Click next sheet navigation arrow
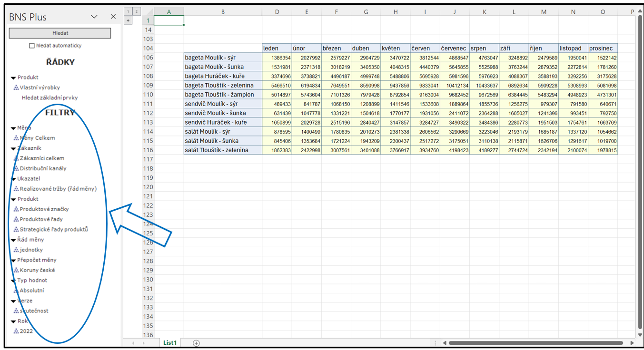Image resolution: width=644 pixels, height=350 pixels. 143,343
